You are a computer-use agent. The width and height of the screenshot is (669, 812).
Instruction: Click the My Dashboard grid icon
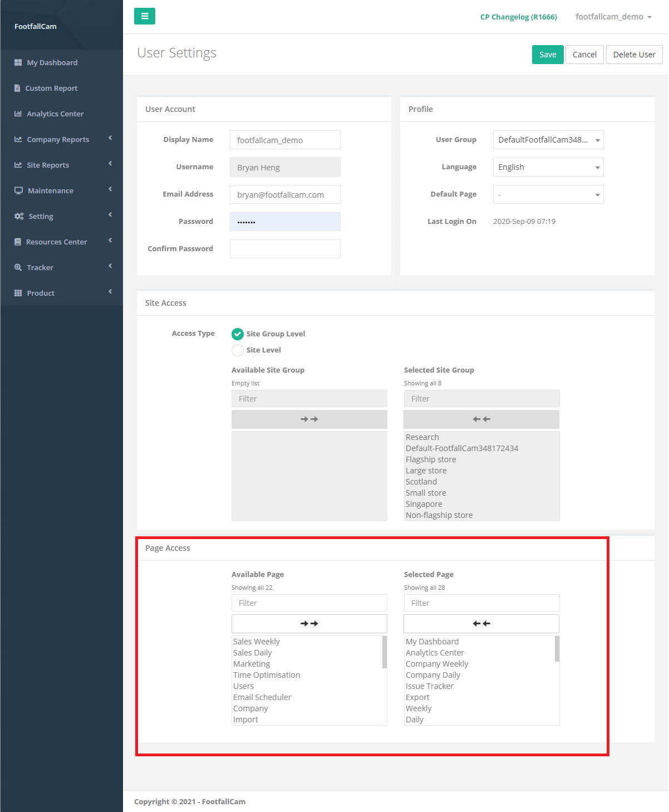(x=18, y=62)
